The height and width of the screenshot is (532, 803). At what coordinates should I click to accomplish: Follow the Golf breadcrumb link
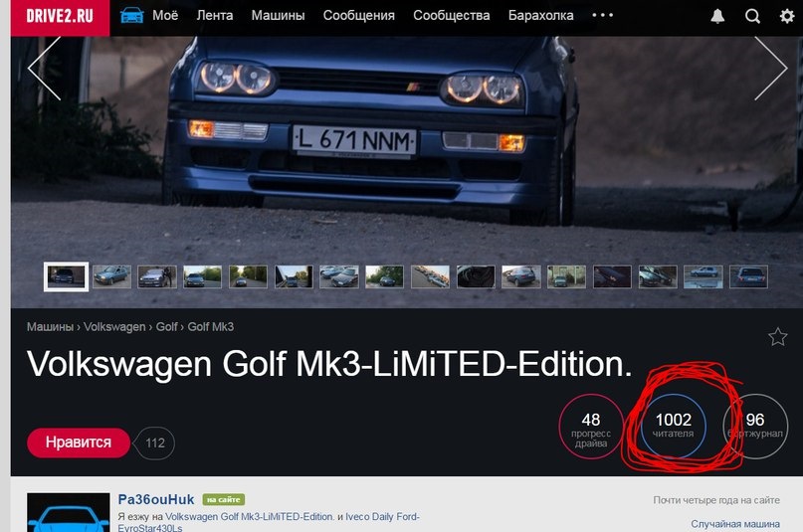[x=166, y=327]
